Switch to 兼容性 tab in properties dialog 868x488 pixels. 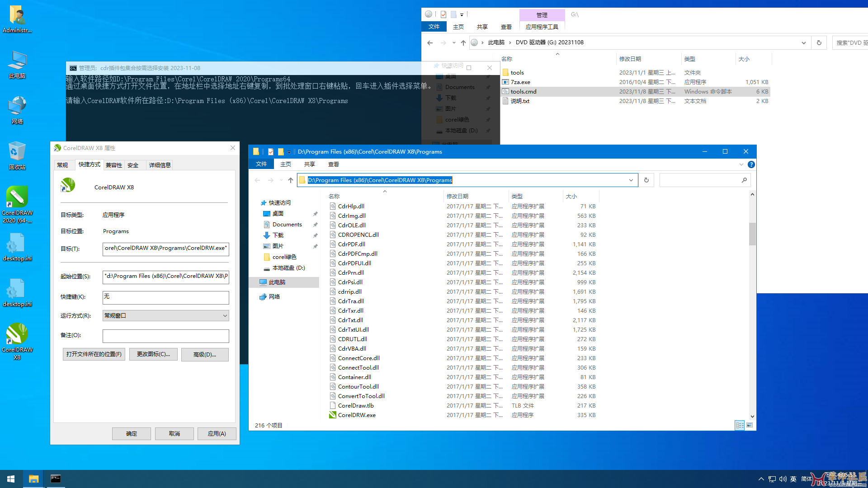[x=114, y=165]
